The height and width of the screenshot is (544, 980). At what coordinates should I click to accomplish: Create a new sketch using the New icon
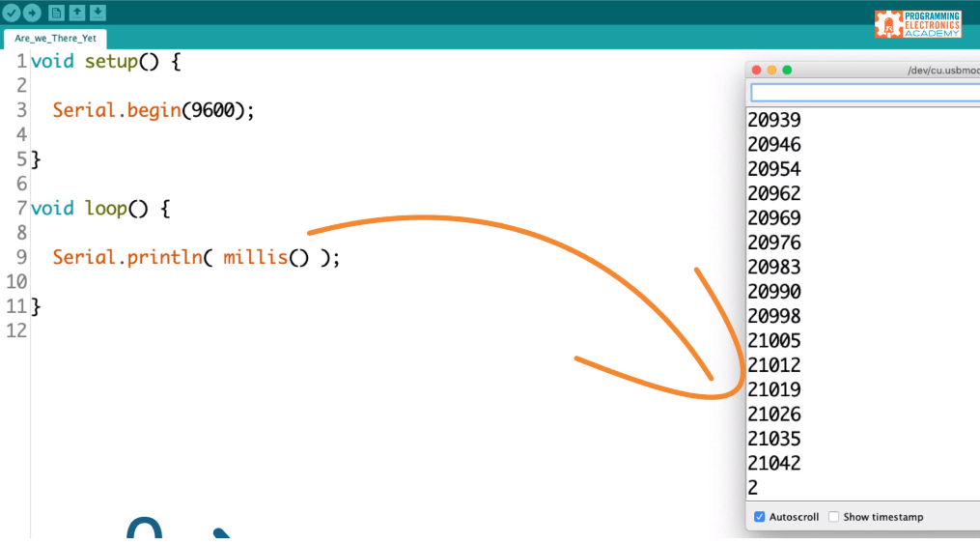coord(56,13)
